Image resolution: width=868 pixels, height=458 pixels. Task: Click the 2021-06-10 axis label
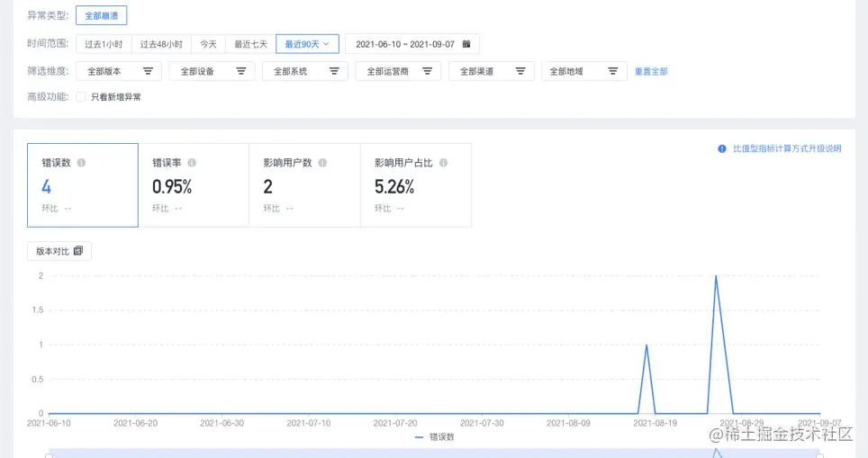coord(49,423)
